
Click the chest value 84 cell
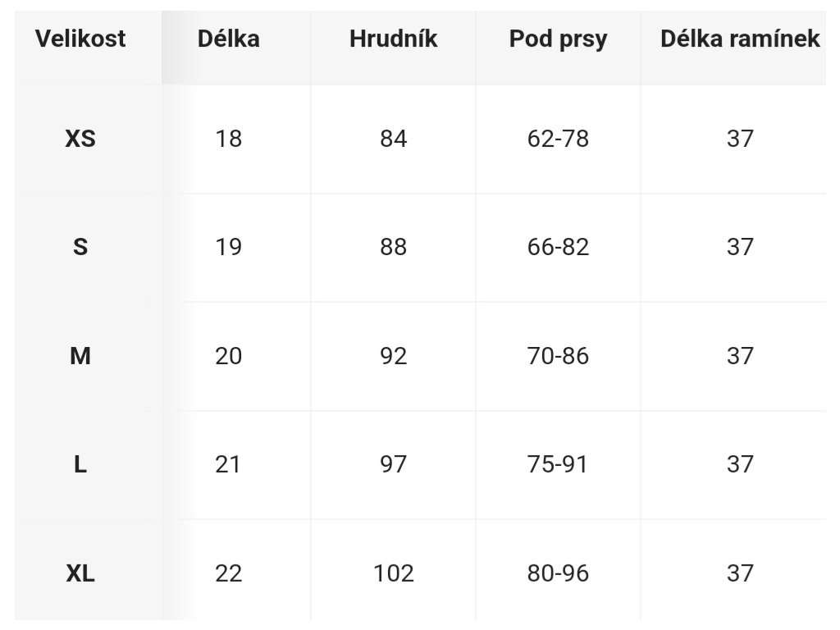click(393, 139)
